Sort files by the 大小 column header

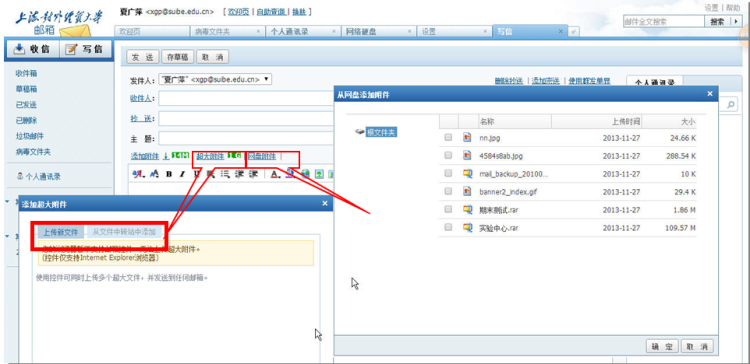pyautogui.click(x=670, y=121)
